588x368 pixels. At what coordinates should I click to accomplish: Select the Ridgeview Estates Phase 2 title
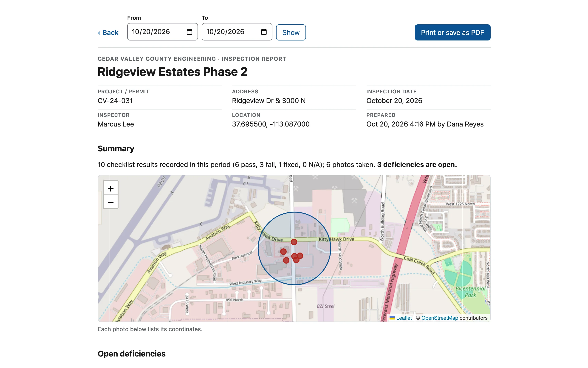pos(172,72)
